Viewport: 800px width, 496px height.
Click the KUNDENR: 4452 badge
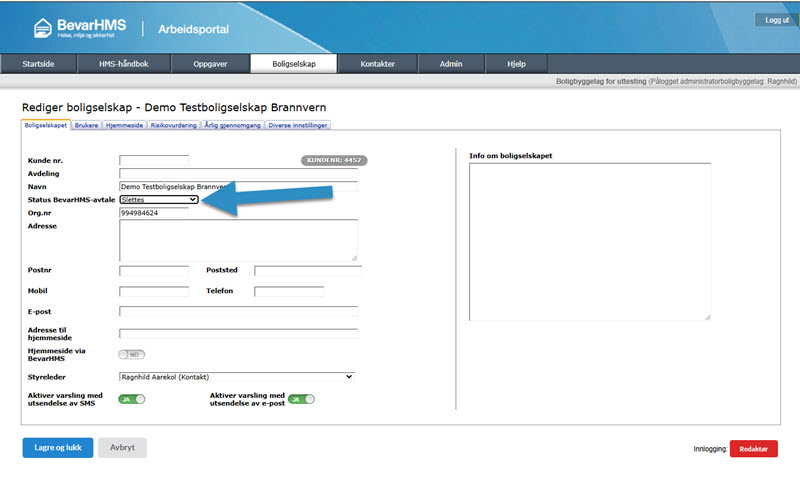tap(334, 160)
